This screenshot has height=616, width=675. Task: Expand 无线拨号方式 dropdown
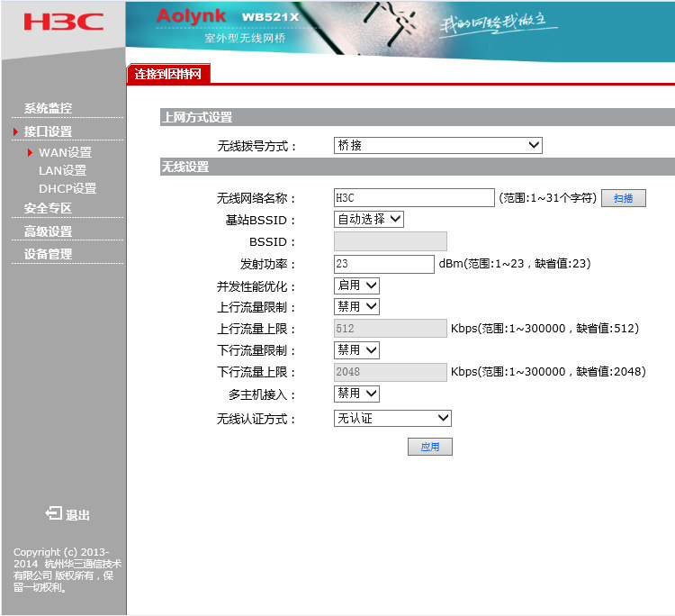[437, 145]
